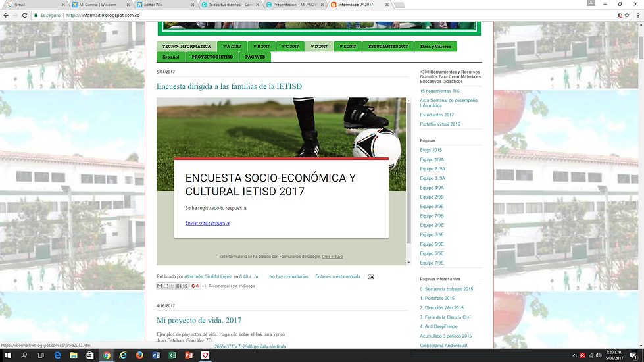Go back to the previous page
This screenshot has width=644, height=362.
click(6, 16)
